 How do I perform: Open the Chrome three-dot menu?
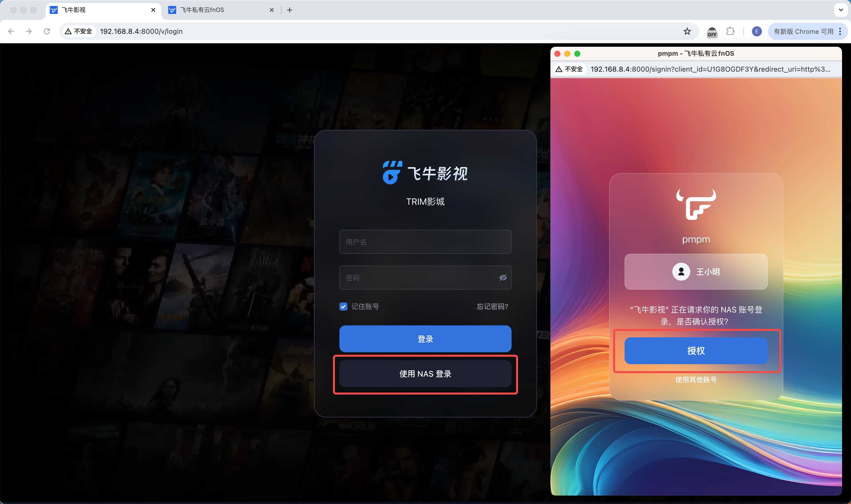840,31
